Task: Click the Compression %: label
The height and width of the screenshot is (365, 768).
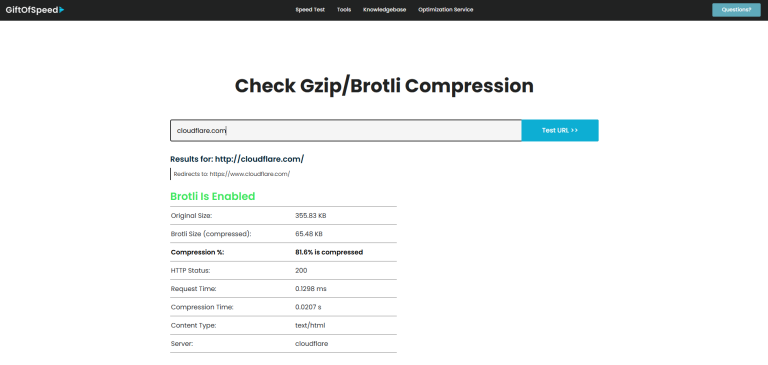Action: pyautogui.click(x=197, y=252)
